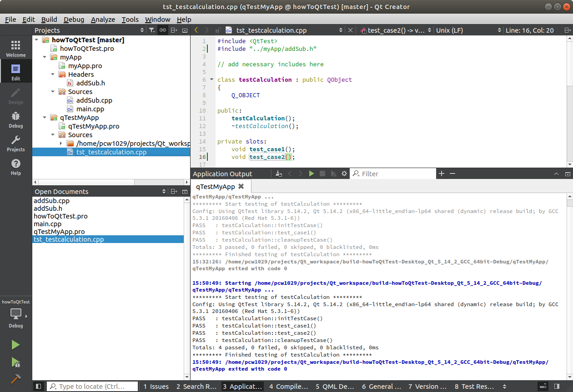The height and width of the screenshot is (392, 573).
Task: Open the Analyze menu
Action: point(103,20)
